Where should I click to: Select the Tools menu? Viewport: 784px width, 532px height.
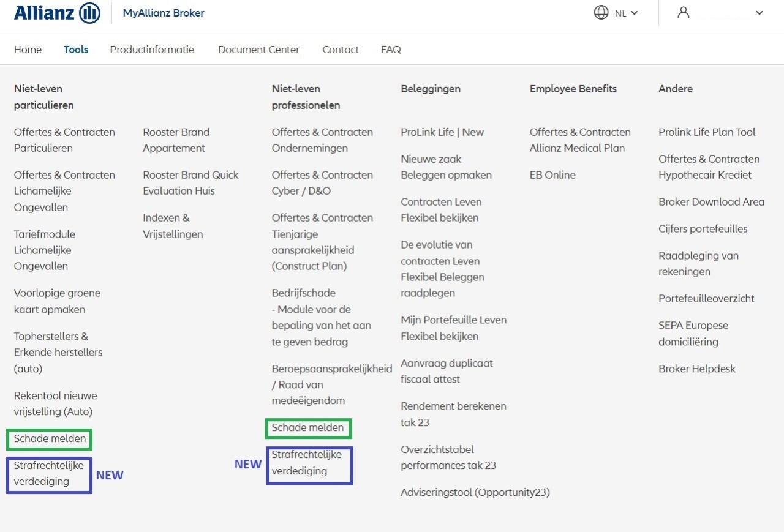[x=76, y=50]
